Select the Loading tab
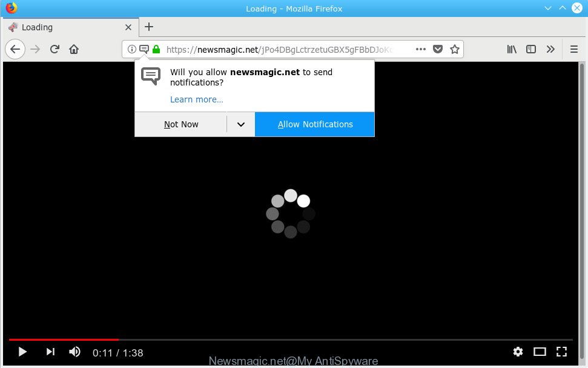Image resolution: width=588 pixels, height=368 pixels. tap(70, 27)
